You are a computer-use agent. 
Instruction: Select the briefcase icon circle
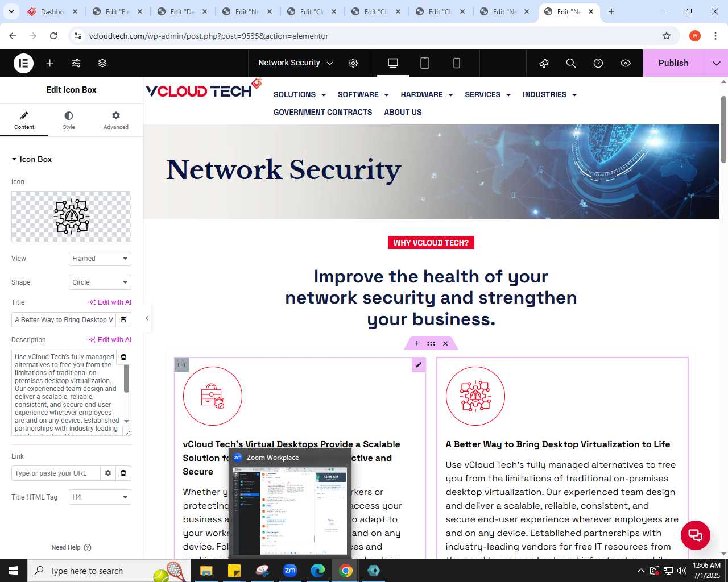point(213,396)
